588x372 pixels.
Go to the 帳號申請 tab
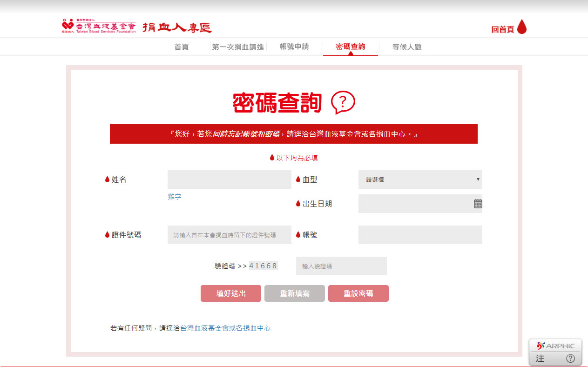point(294,47)
